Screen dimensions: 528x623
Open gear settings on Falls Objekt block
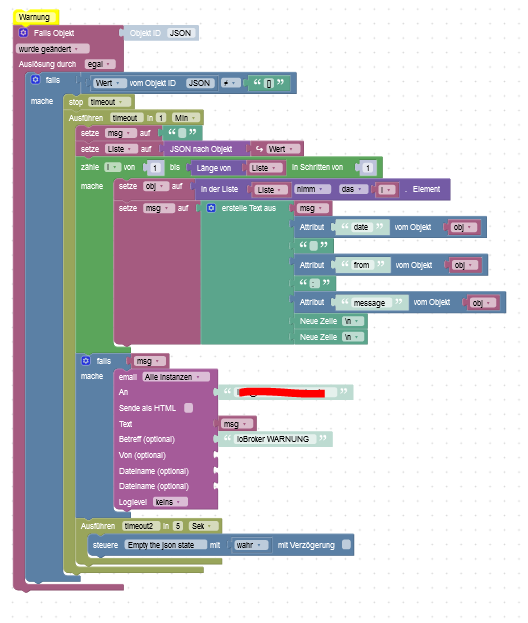tap(23, 33)
